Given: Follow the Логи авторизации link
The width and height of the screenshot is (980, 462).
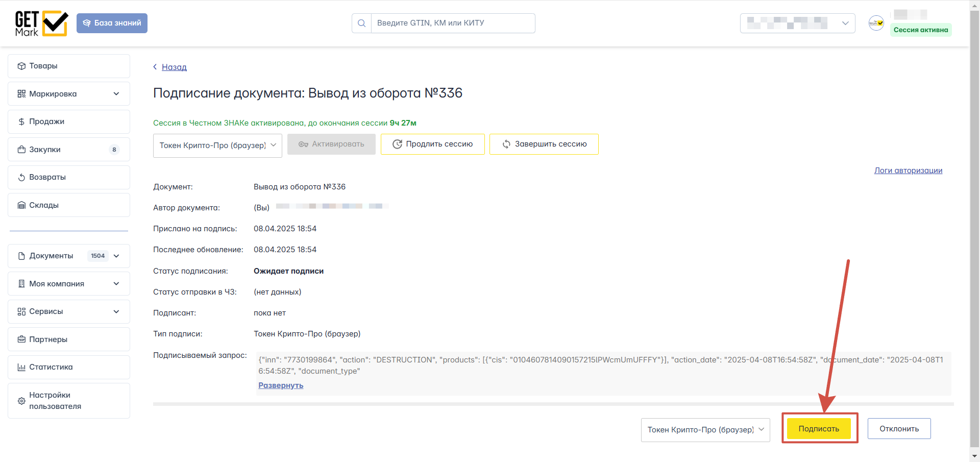Looking at the screenshot, I should (x=908, y=171).
